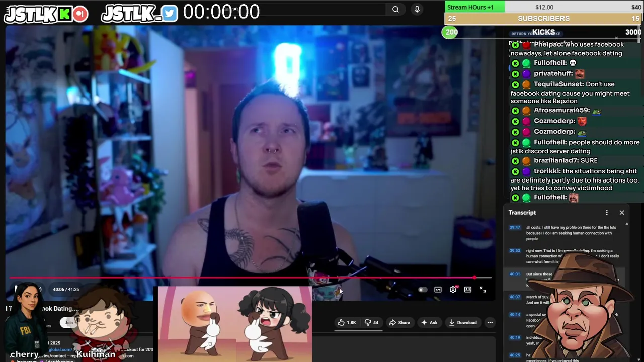Jump to transcript timestamp 39:53
The width and height of the screenshot is (644, 362).
[514, 251]
